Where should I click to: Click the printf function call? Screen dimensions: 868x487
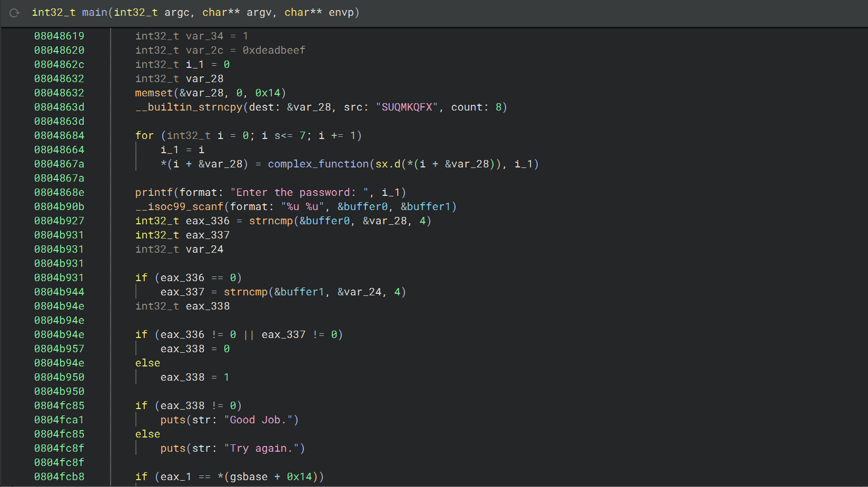(154, 192)
